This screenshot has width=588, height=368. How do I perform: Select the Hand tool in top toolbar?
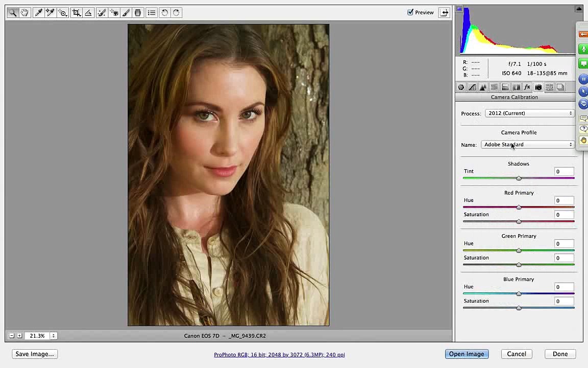pos(24,13)
